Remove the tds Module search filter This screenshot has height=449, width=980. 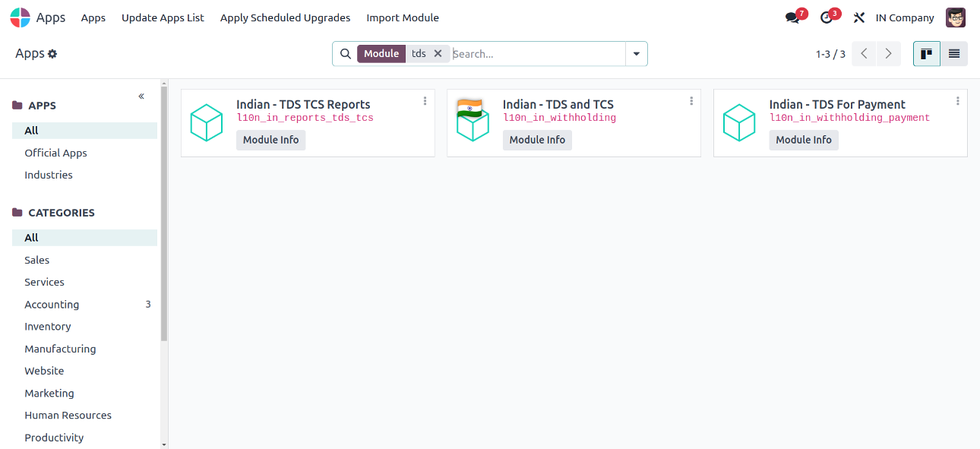438,54
